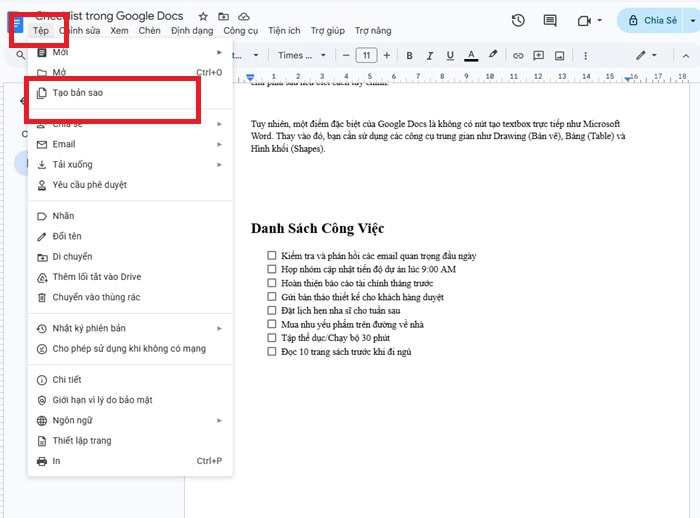Click the font size input field
Viewport: 700px width, 518px height.
coord(366,55)
